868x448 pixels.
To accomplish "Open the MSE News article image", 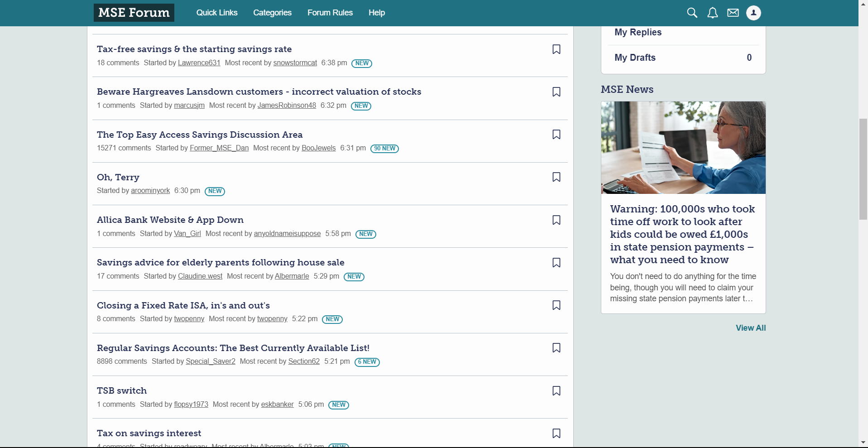I will 683,148.
